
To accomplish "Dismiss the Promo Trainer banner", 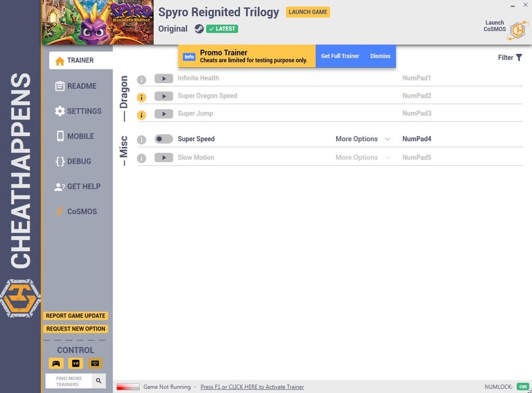I will [380, 56].
